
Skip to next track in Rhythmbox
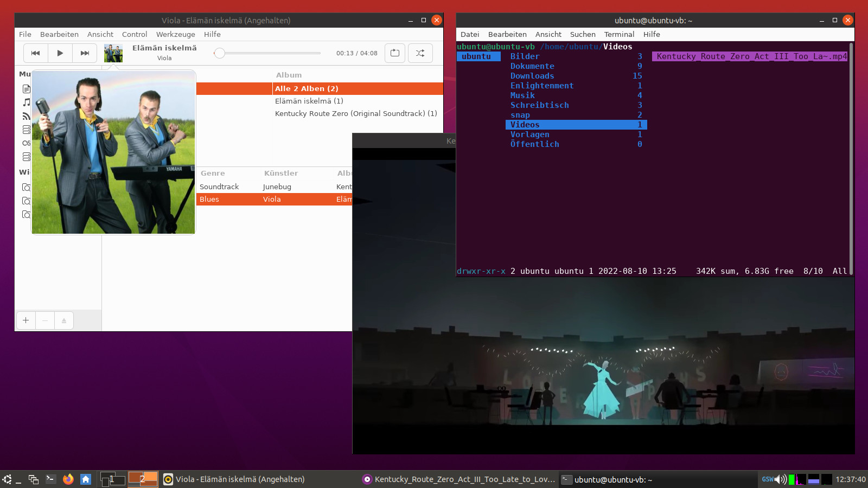pyautogui.click(x=85, y=53)
